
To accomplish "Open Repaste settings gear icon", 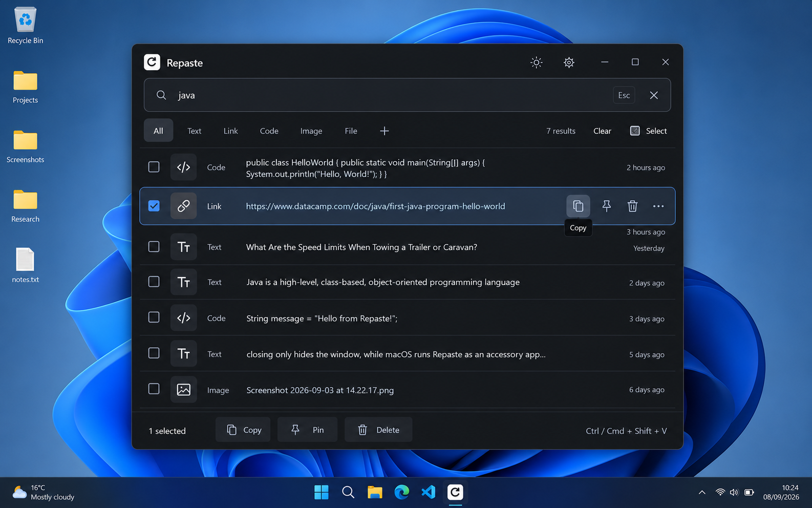I will (x=569, y=62).
